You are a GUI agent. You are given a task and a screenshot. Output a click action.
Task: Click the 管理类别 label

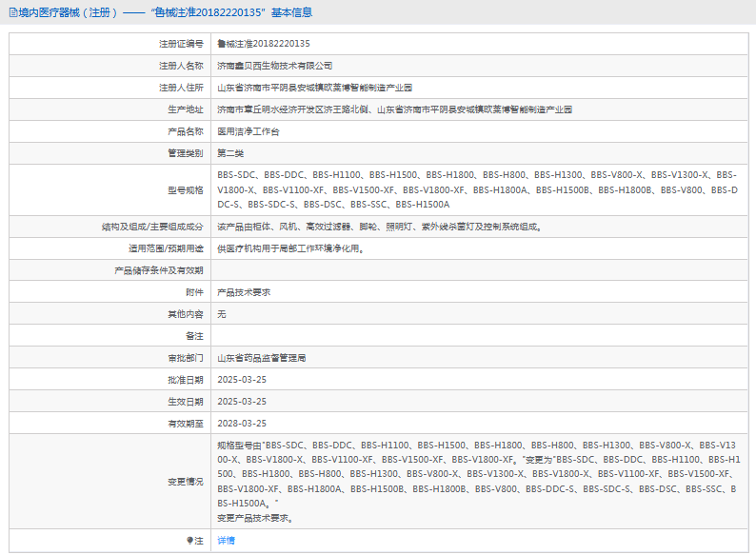pyautogui.click(x=186, y=153)
